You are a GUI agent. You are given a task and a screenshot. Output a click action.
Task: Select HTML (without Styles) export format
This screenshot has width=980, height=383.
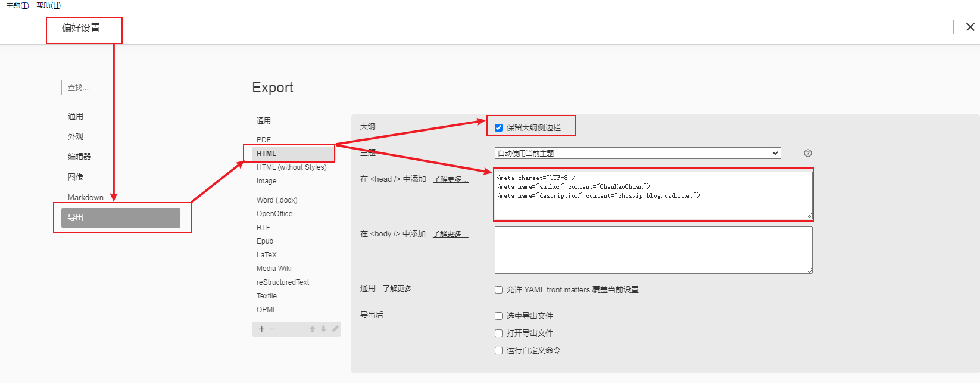click(292, 167)
